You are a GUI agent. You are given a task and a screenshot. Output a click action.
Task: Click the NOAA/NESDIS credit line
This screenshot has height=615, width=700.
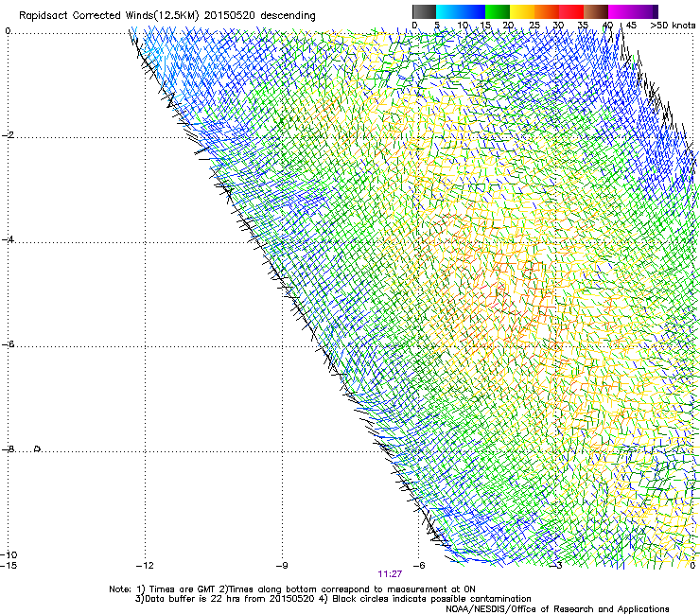pyautogui.click(x=557, y=609)
